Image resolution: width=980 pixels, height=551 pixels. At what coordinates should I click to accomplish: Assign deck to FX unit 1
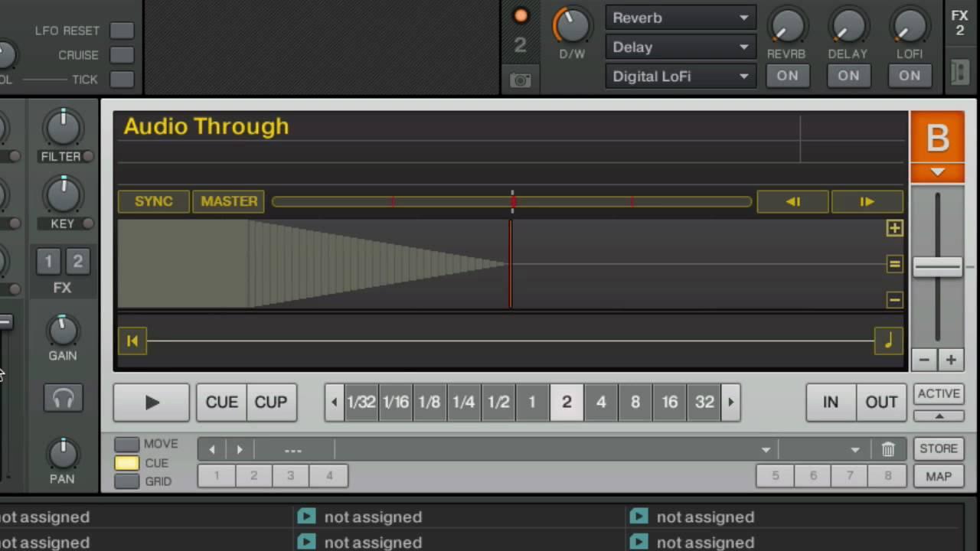[48, 262]
